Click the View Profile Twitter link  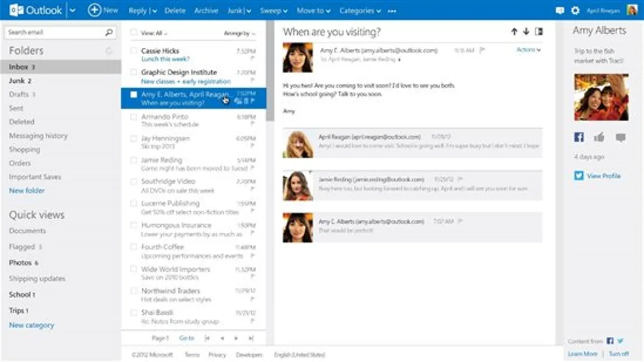(604, 176)
